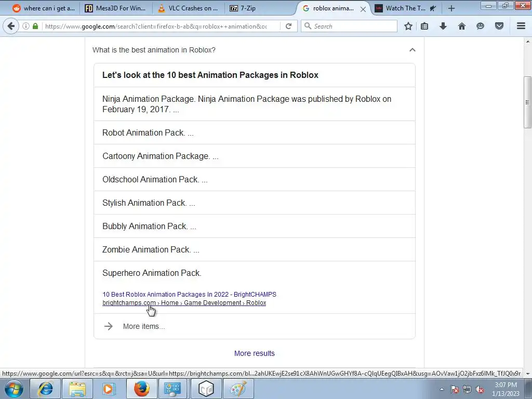Open the cube app icon on taskbar
The width and height of the screenshot is (532, 399).
click(206, 389)
